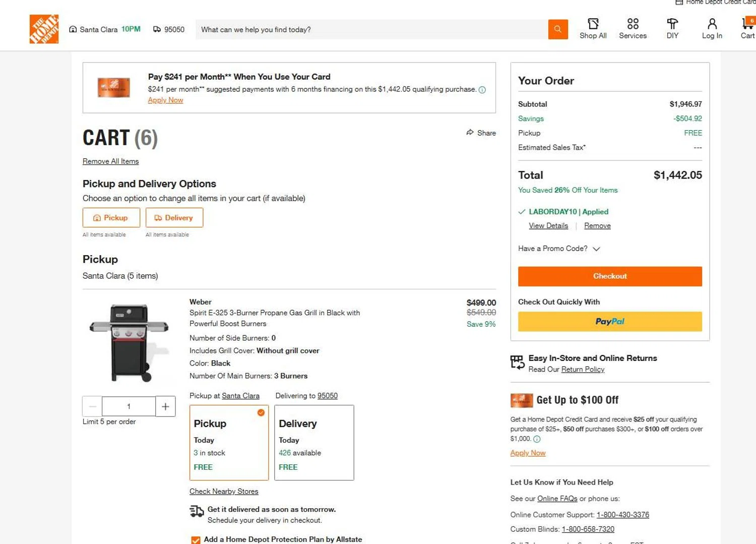Click Home Depot Credit Card top link
The width and height of the screenshot is (756, 544).
coord(715,3)
